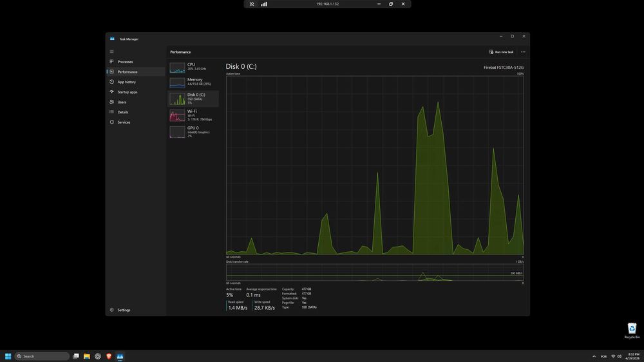This screenshot has width=644, height=362.
Task: Open the Processes page icon
Action: [111, 62]
